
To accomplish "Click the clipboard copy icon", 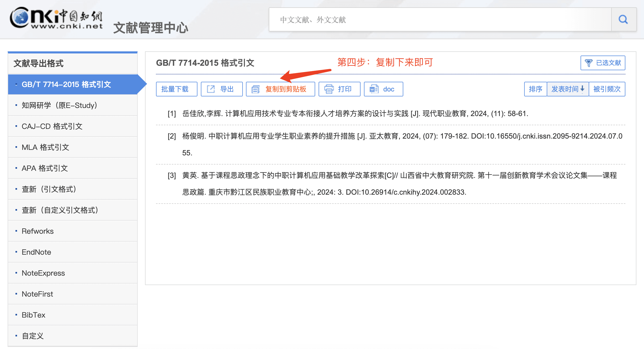I will pyautogui.click(x=255, y=89).
